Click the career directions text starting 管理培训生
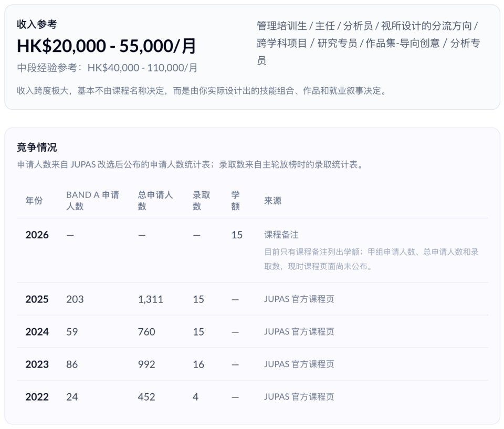Image resolution: width=504 pixels, height=429 pixels. point(369,43)
